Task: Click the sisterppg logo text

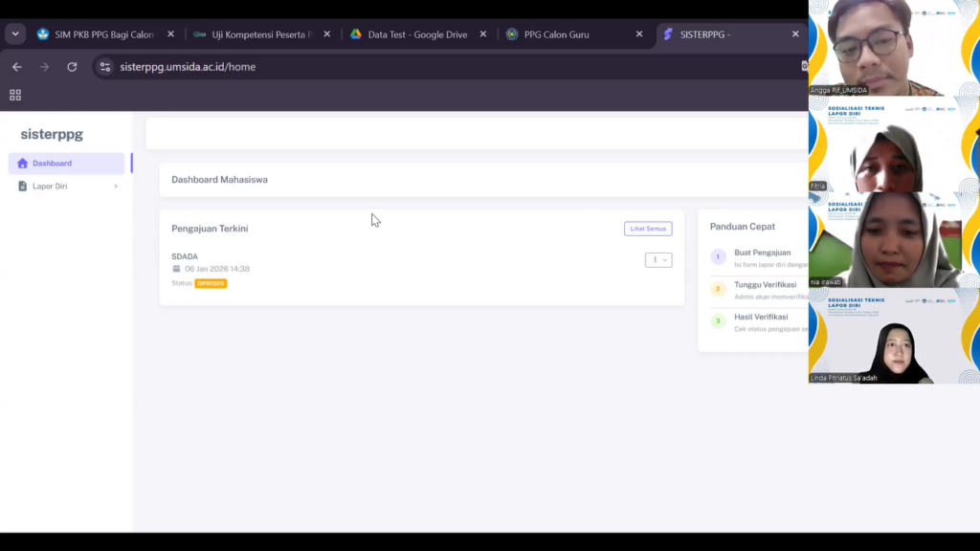Action: click(x=52, y=134)
